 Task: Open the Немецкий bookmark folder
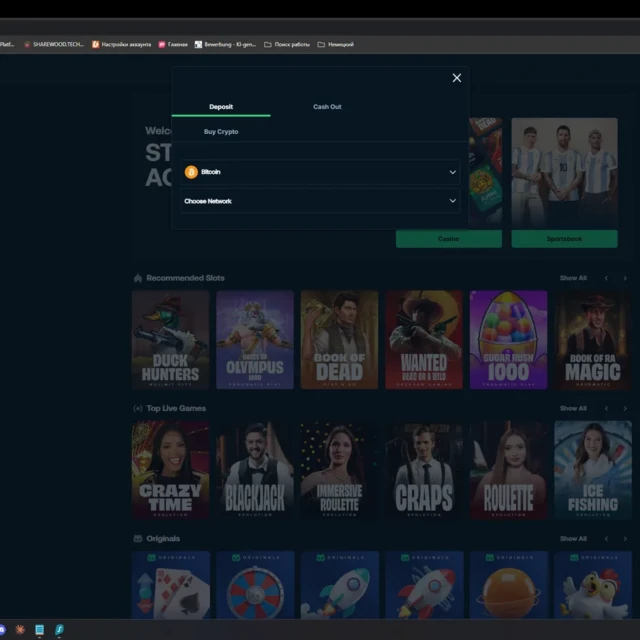pyautogui.click(x=336, y=44)
